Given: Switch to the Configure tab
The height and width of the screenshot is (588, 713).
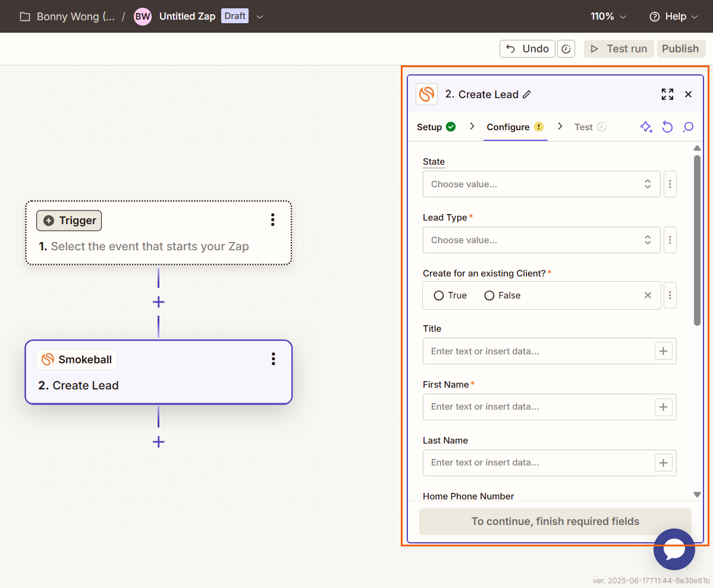Looking at the screenshot, I should pyautogui.click(x=515, y=127).
